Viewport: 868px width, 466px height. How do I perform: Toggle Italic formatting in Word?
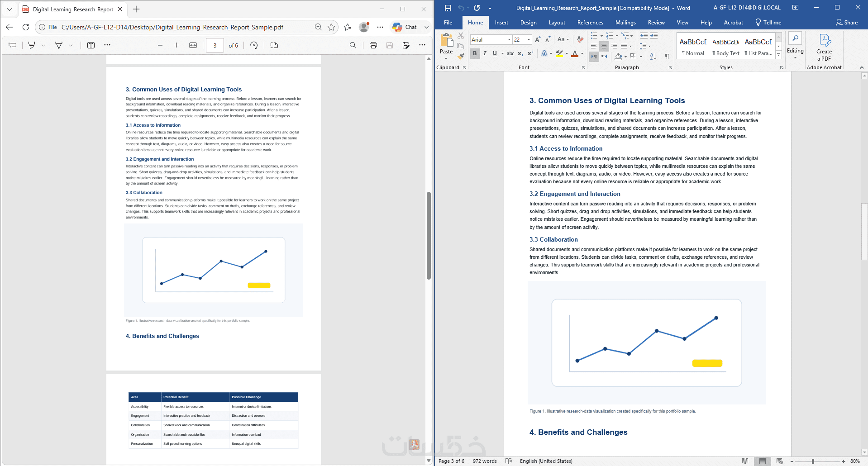point(485,53)
